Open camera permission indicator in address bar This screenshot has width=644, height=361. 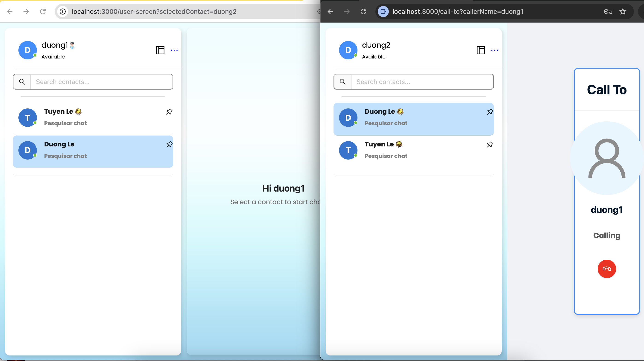(383, 12)
